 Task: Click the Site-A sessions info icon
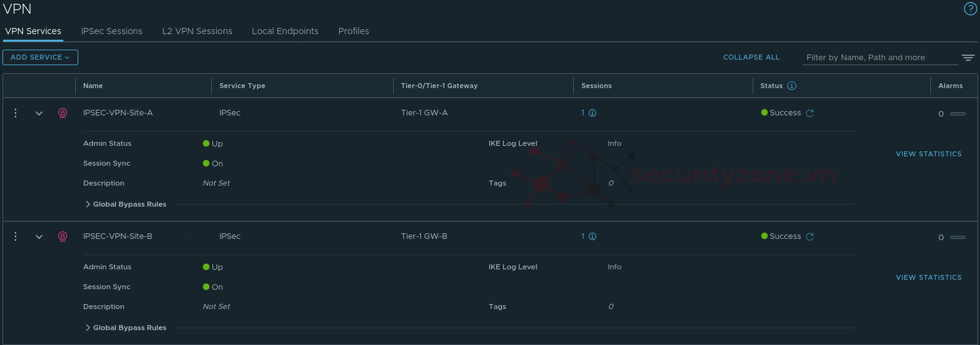[x=592, y=113]
